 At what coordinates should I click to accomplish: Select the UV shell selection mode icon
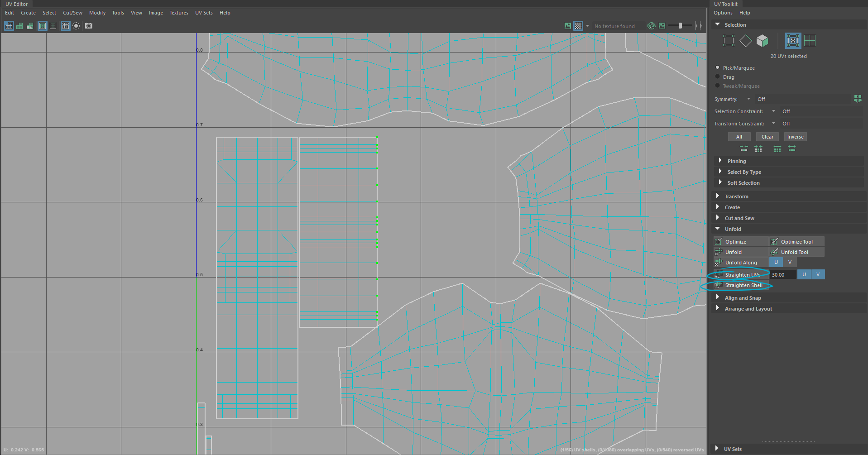click(810, 41)
